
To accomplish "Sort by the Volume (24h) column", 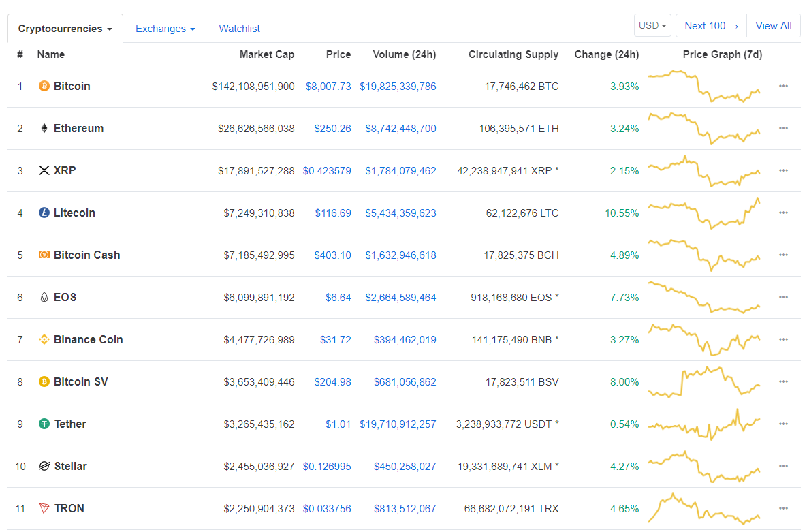I will (404, 54).
